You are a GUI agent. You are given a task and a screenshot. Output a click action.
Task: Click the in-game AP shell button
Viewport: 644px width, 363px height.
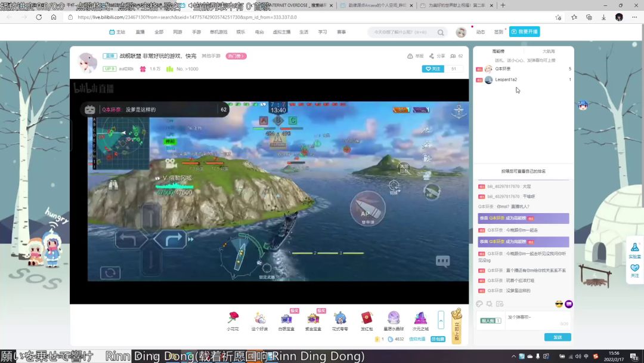(x=367, y=208)
